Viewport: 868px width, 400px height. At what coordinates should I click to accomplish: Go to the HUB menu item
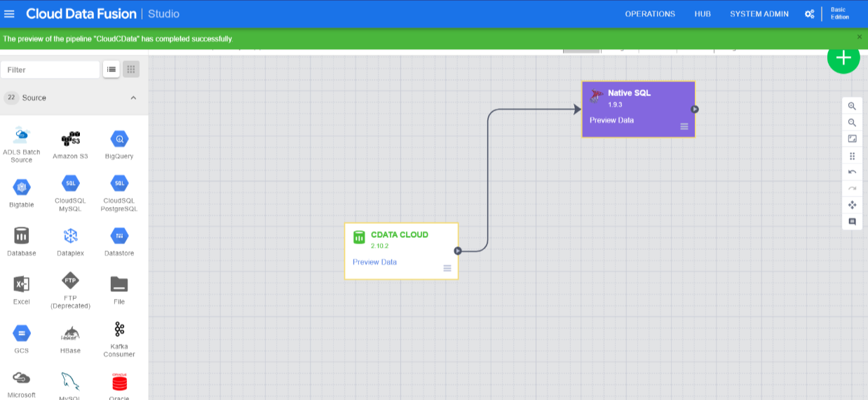tap(703, 14)
